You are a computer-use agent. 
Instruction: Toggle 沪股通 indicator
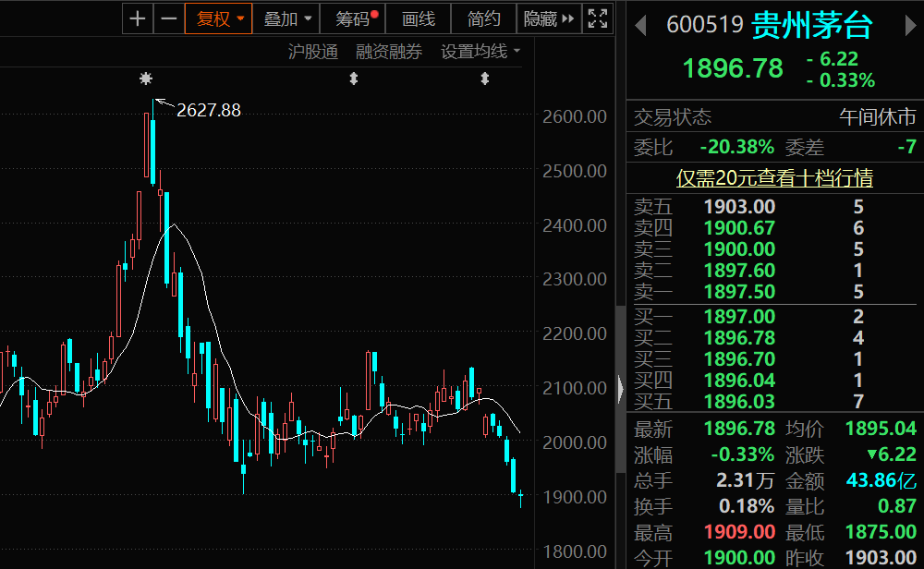coord(313,52)
